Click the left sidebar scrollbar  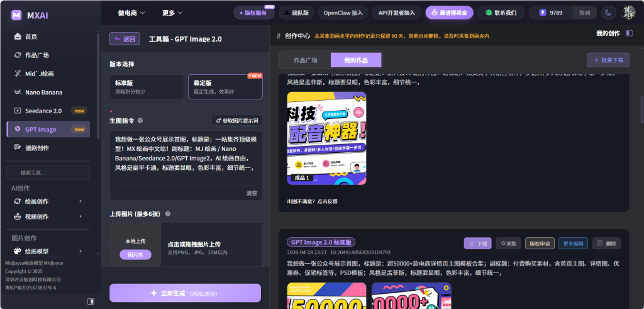click(98, 86)
